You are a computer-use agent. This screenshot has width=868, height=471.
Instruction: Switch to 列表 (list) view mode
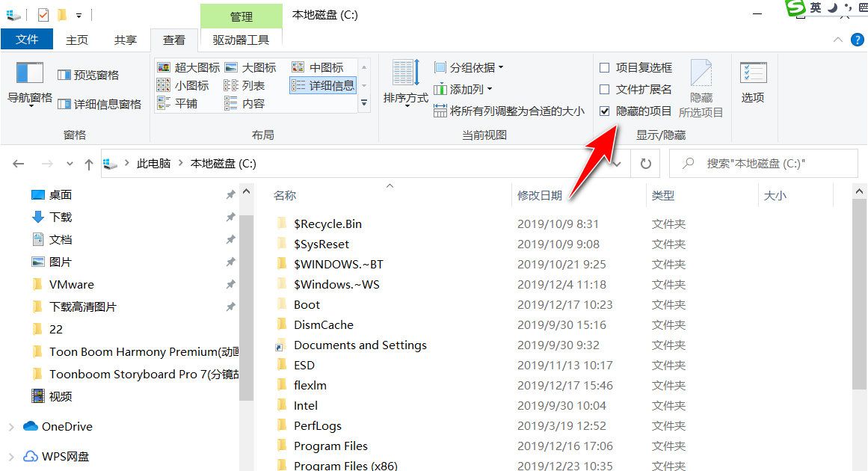[x=250, y=85]
